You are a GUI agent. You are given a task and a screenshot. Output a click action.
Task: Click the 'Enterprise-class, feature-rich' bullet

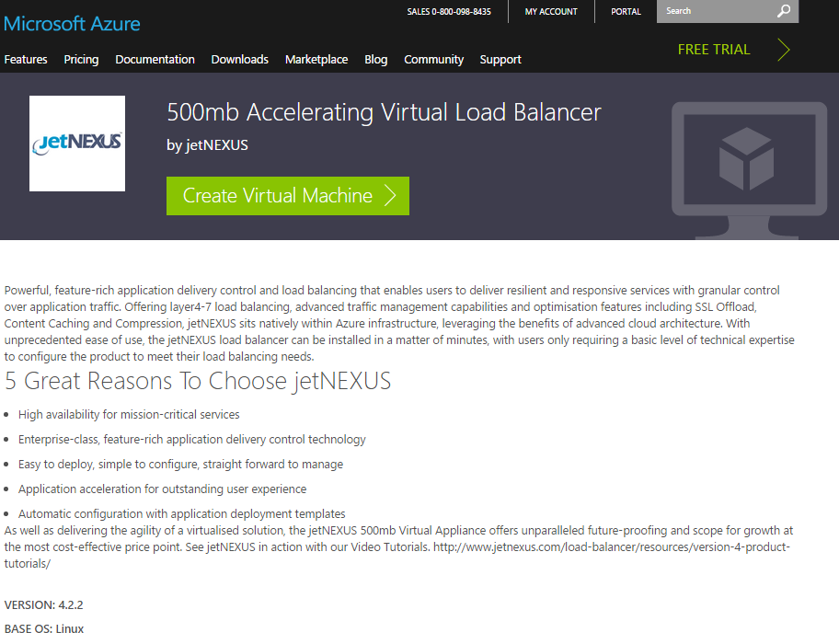(x=192, y=439)
